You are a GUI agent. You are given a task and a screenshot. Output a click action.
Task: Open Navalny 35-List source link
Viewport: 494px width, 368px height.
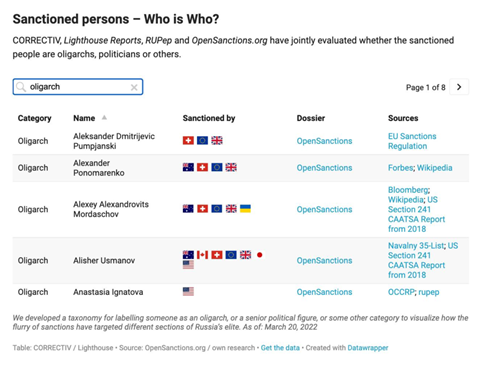(416, 246)
